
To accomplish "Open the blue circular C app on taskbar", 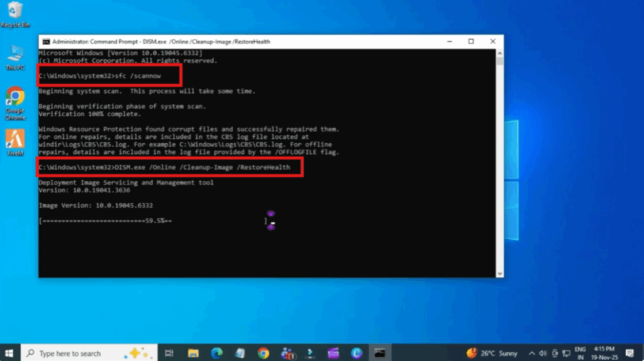I will [x=357, y=353].
